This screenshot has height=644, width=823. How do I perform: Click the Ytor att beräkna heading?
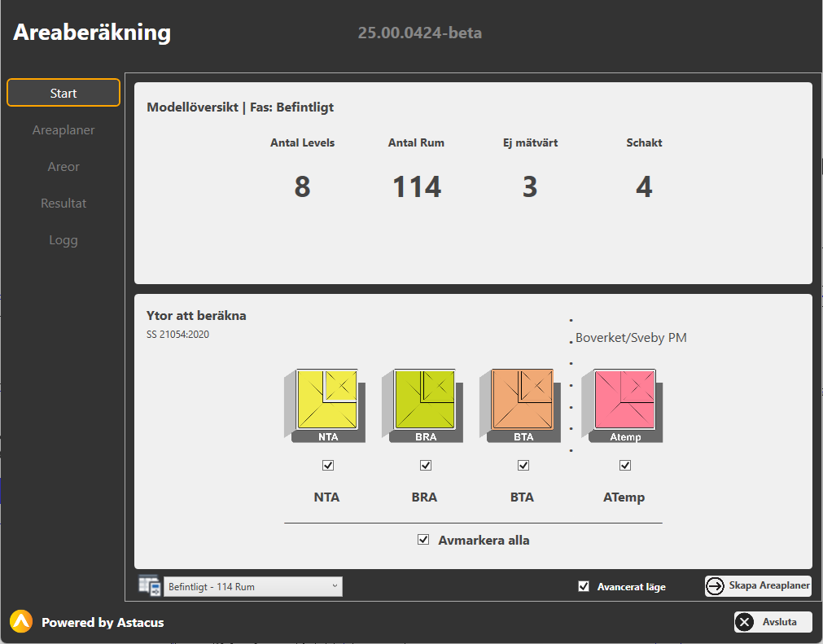[196, 315]
